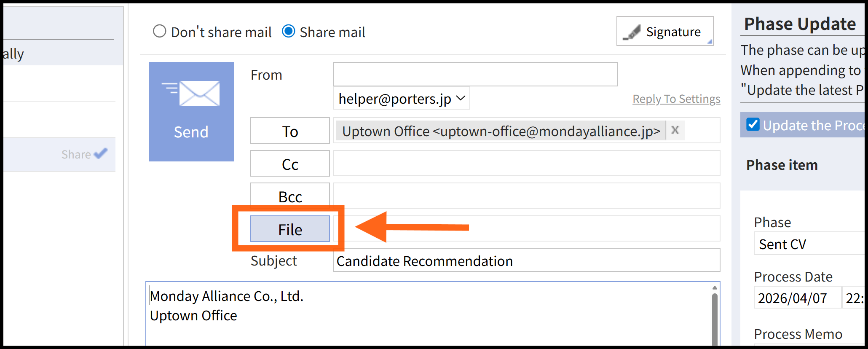Image resolution: width=868 pixels, height=349 pixels.
Task: Open the Phase dropdown showing Sent CV
Action: 809,244
